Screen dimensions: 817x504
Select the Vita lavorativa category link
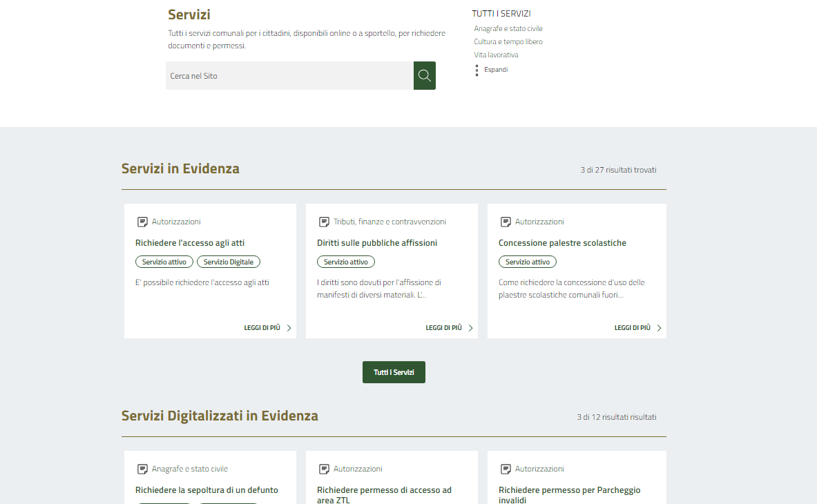496,55
